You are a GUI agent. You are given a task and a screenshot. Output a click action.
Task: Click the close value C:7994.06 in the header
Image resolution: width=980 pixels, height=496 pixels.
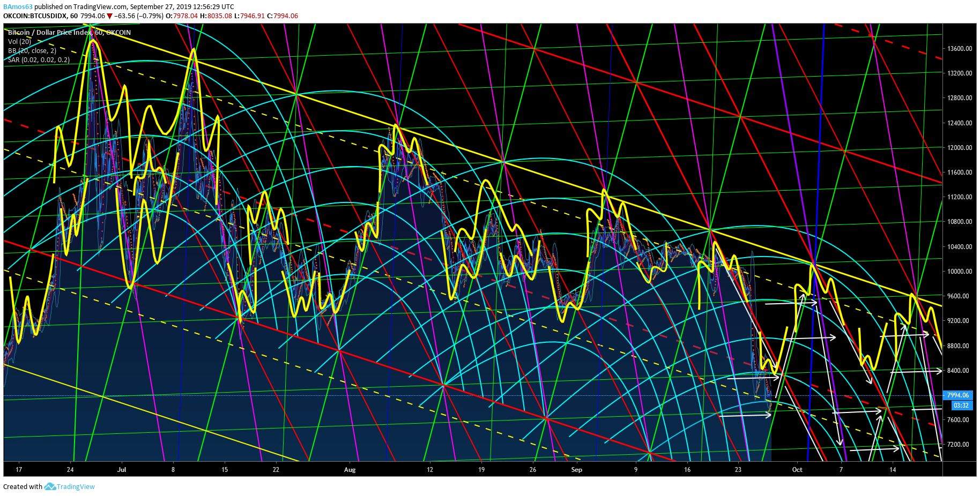(x=283, y=16)
